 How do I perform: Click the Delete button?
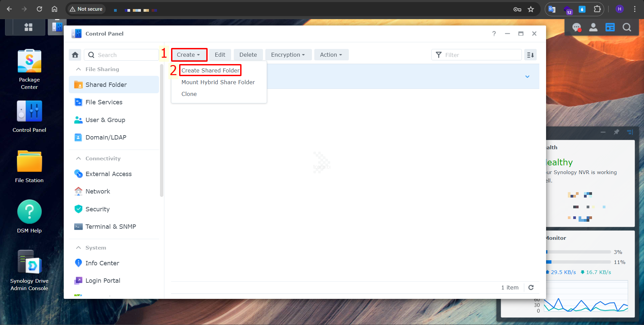point(248,55)
